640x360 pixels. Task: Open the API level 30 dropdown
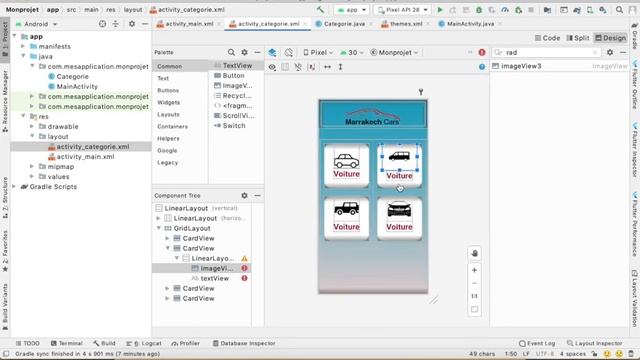click(x=351, y=52)
